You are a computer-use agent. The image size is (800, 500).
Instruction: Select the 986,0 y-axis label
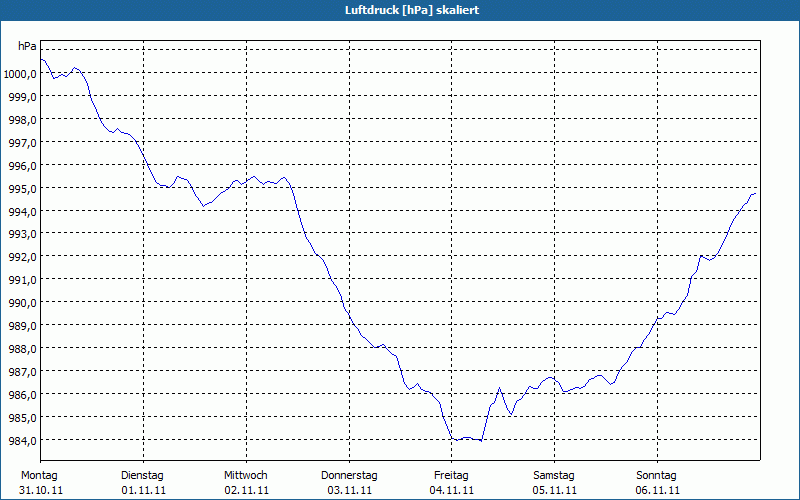23,395
